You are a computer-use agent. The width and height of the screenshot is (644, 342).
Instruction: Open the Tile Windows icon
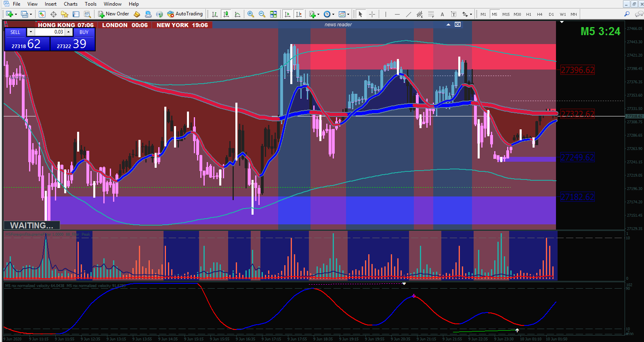tap(273, 14)
